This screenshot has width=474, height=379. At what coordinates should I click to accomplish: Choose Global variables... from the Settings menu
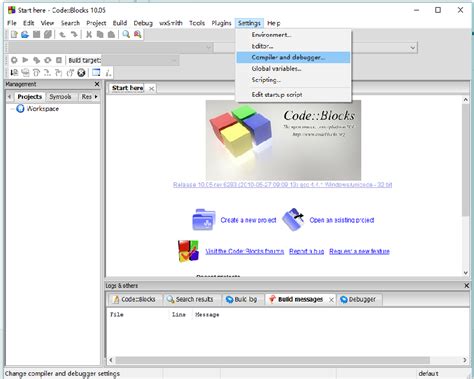tap(293, 69)
